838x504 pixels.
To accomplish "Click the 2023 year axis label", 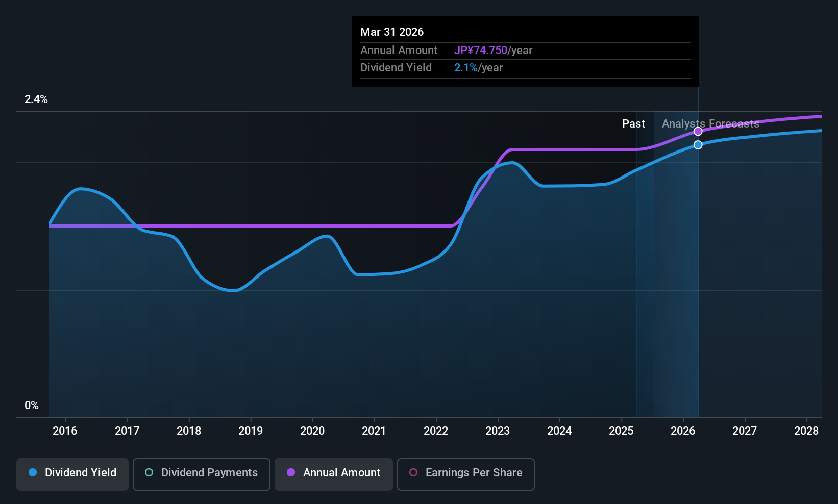I will click(x=498, y=431).
